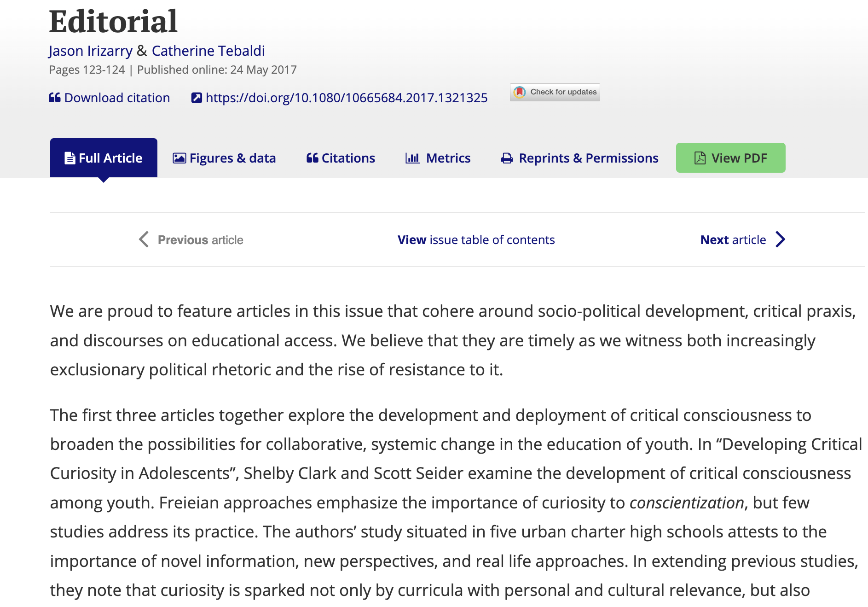Click the quote icon on Citations tab
This screenshot has width=868, height=607.
[312, 158]
